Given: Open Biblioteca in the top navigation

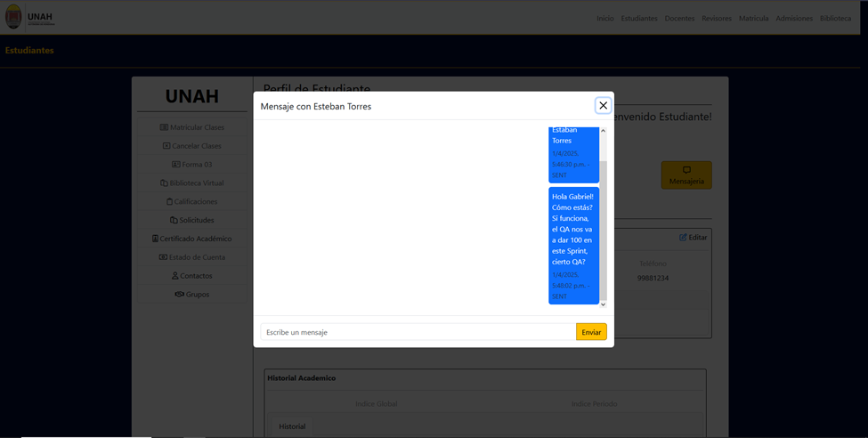Looking at the screenshot, I should pos(835,19).
